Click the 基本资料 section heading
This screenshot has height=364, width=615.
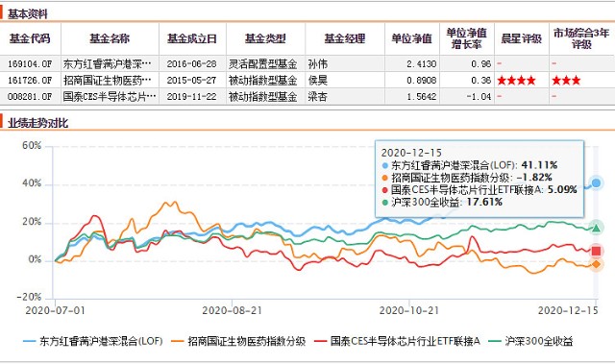(28, 14)
